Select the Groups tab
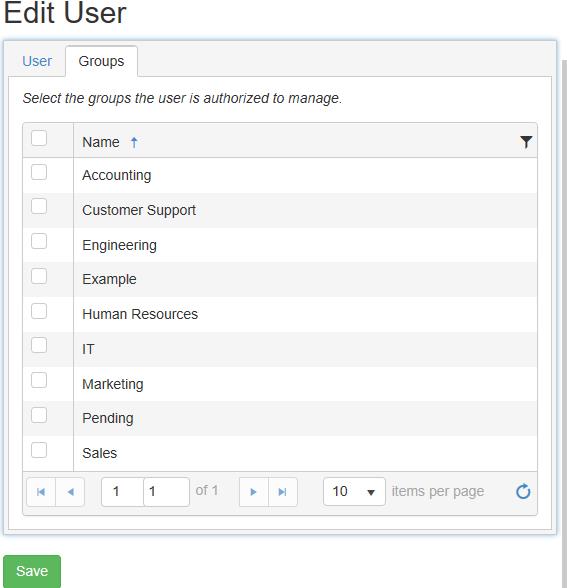The width and height of the screenshot is (567, 588). [101, 61]
